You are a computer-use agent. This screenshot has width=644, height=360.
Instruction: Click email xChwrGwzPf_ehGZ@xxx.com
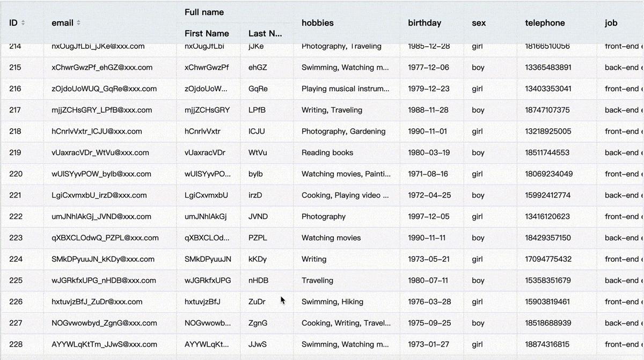(x=102, y=68)
